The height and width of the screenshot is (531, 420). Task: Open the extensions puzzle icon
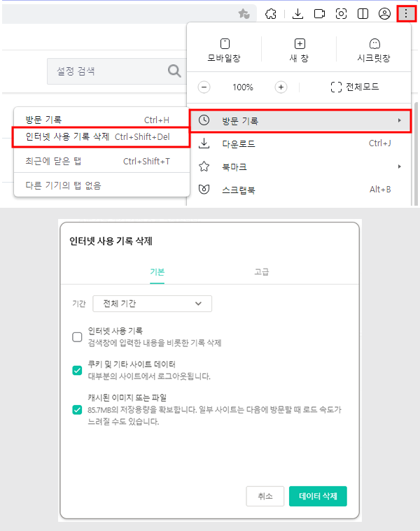click(x=271, y=14)
